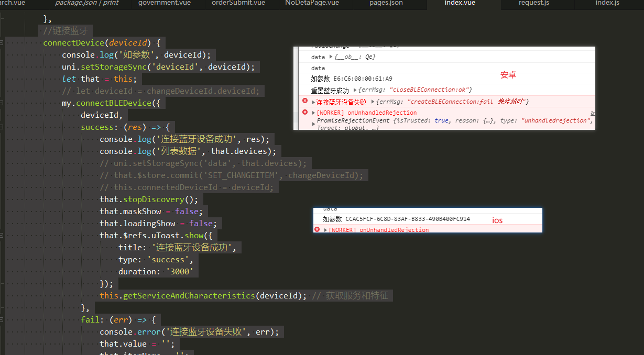Click commented this.connectedDeviceId line
The image size is (644, 355).
coord(187,187)
